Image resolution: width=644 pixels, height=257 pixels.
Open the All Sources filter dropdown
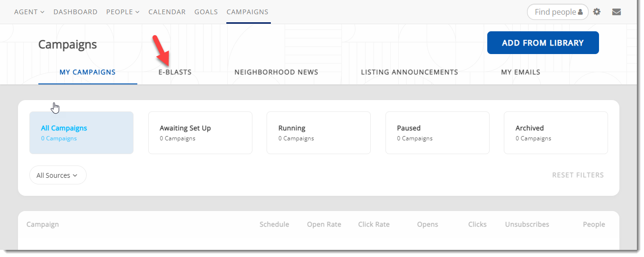click(x=57, y=175)
